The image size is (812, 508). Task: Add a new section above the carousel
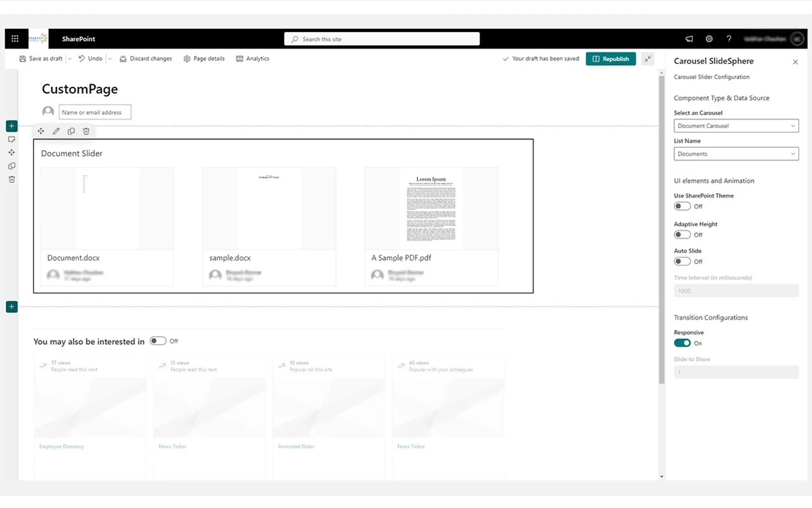pyautogui.click(x=12, y=126)
